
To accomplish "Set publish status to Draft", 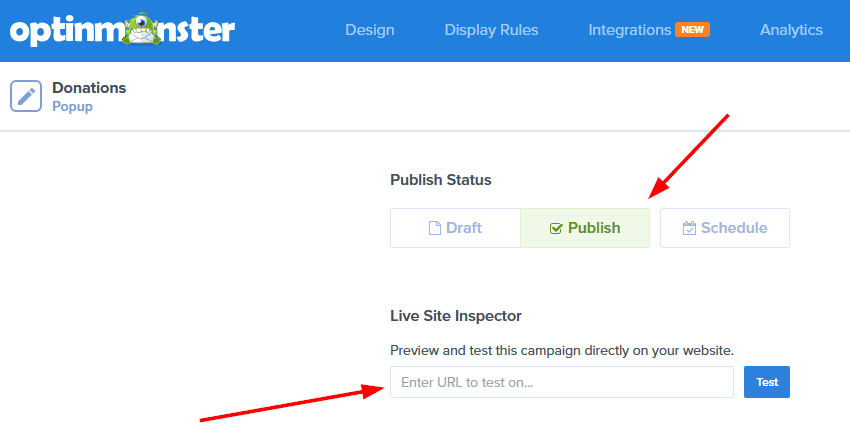I will [x=455, y=228].
